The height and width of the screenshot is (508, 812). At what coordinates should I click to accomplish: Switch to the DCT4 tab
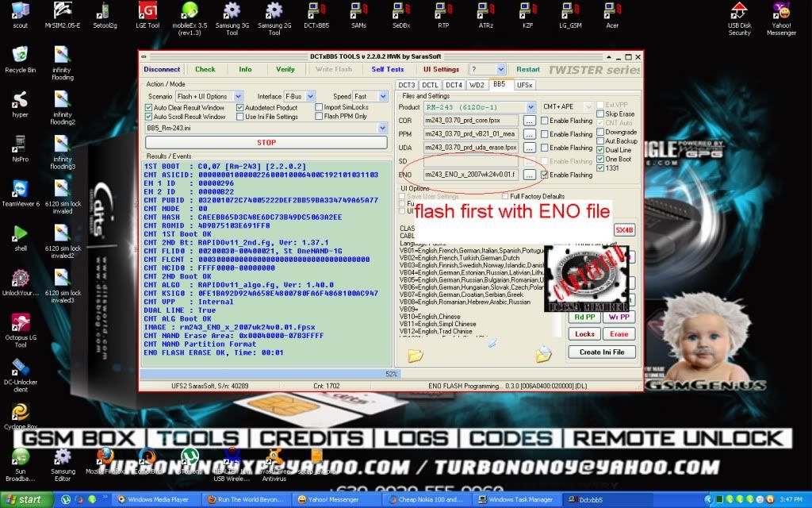point(454,85)
